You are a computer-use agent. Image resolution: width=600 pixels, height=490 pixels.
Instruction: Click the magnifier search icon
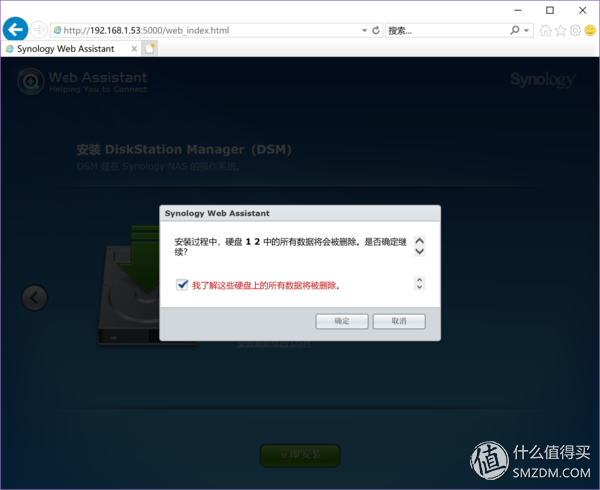point(515,30)
